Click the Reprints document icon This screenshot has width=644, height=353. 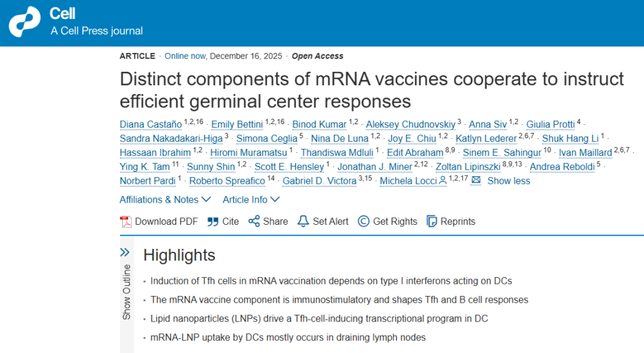[x=432, y=221]
